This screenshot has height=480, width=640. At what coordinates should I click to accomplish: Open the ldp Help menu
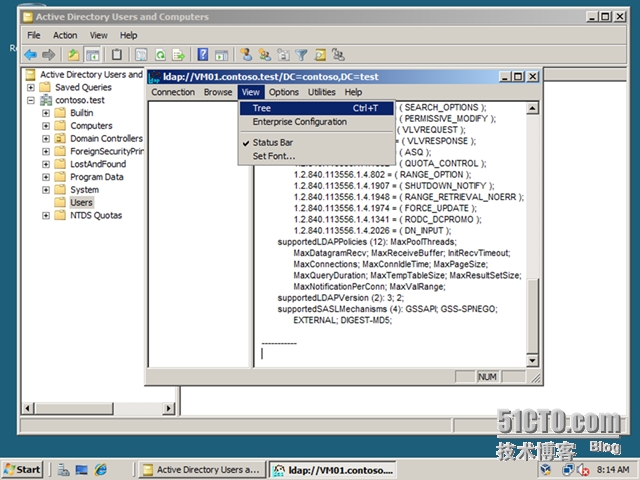[353, 92]
